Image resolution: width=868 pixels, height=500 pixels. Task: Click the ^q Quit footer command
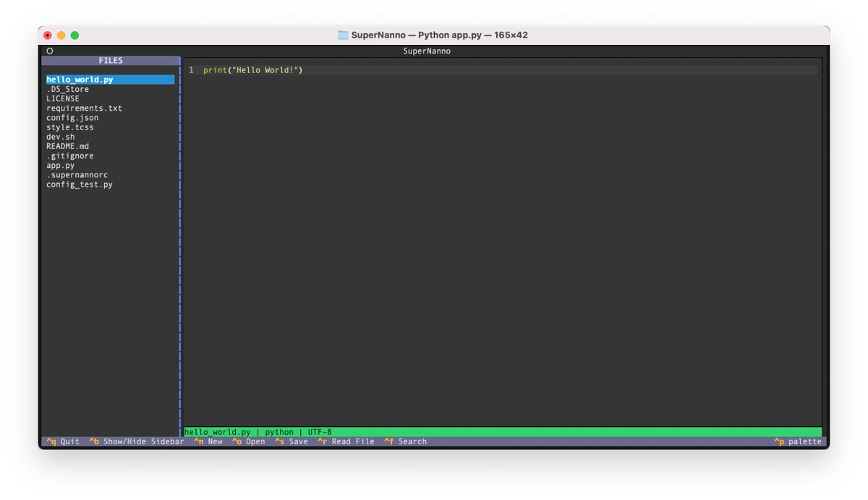(63, 441)
